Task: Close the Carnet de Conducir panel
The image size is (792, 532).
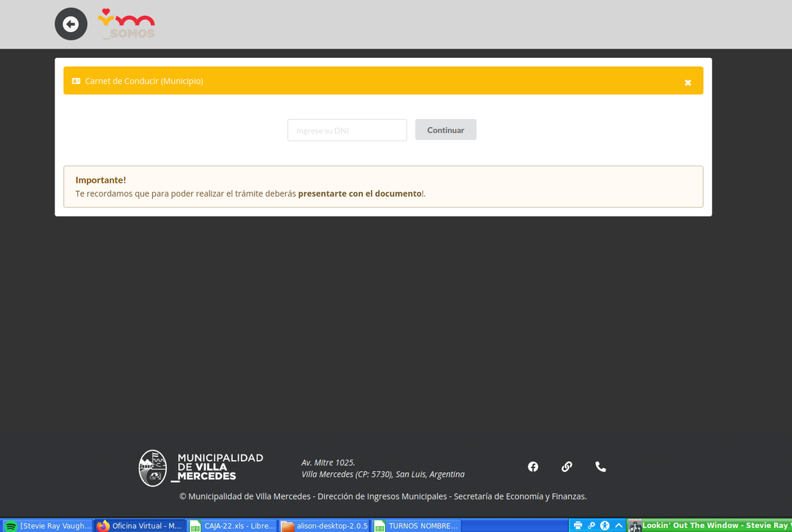Action: [688, 82]
